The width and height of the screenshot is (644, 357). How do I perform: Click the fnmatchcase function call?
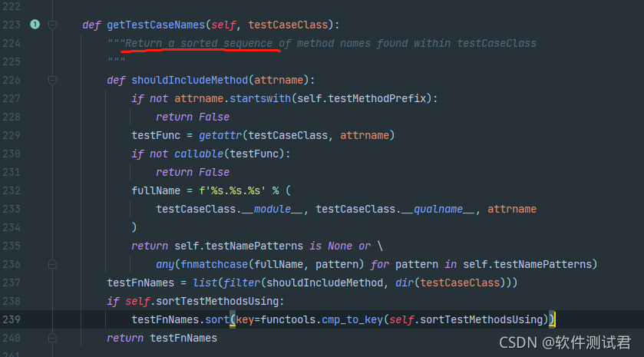[x=214, y=264]
